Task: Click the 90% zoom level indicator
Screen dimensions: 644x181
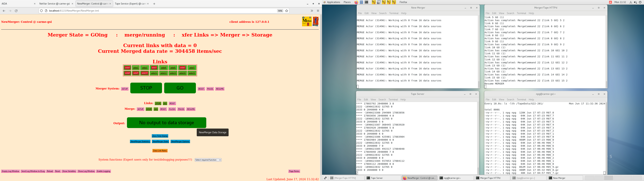Action: (x=280, y=11)
